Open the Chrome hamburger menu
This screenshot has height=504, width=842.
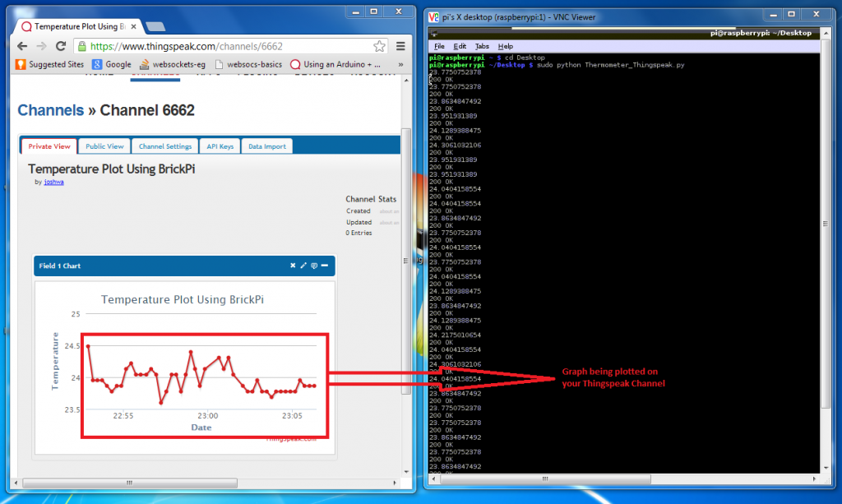pos(400,46)
